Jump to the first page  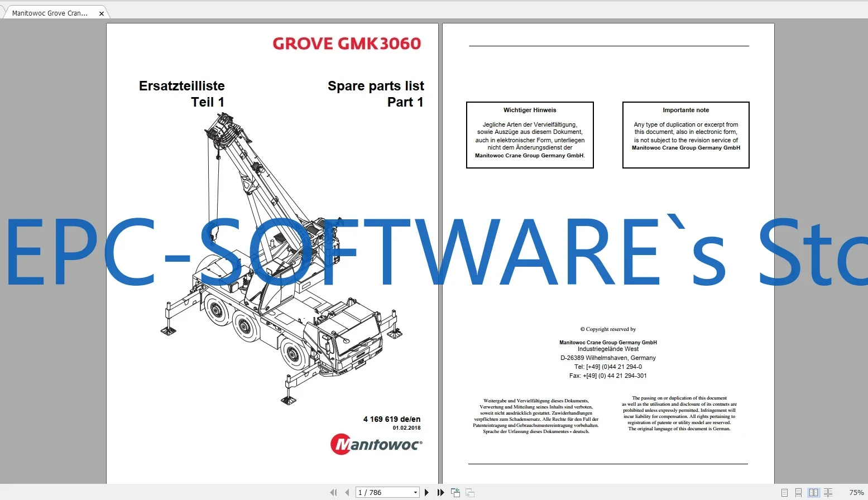[333, 492]
